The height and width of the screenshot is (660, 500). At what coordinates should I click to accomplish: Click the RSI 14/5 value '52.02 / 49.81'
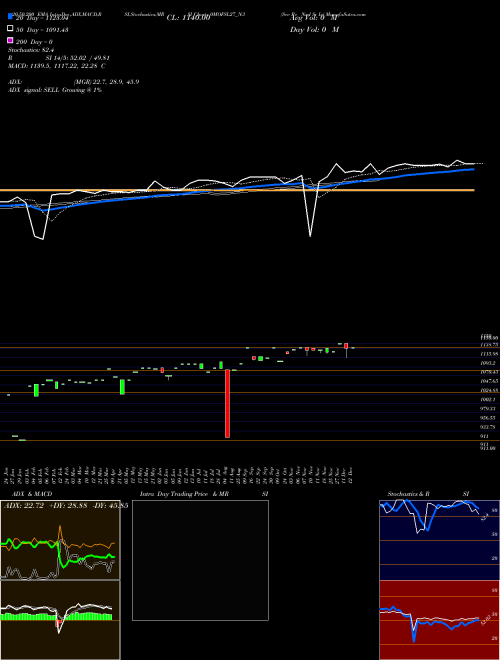pos(88,58)
